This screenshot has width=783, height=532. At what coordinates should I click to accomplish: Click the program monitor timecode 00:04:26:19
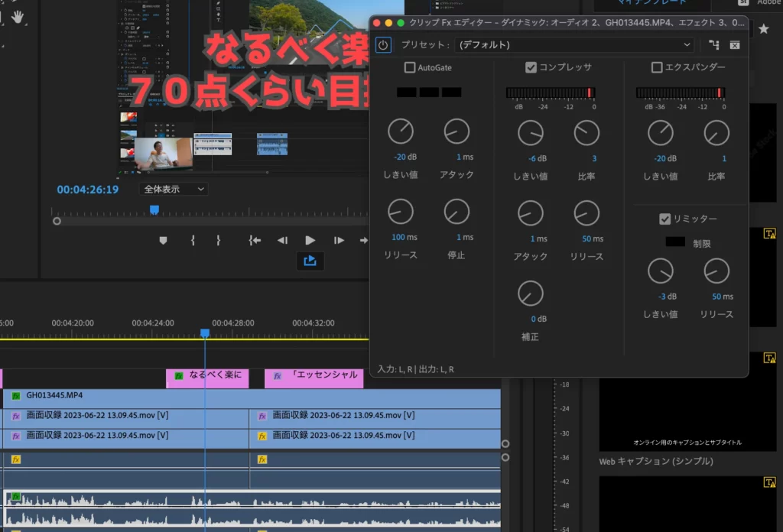click(x=88, y=190)
